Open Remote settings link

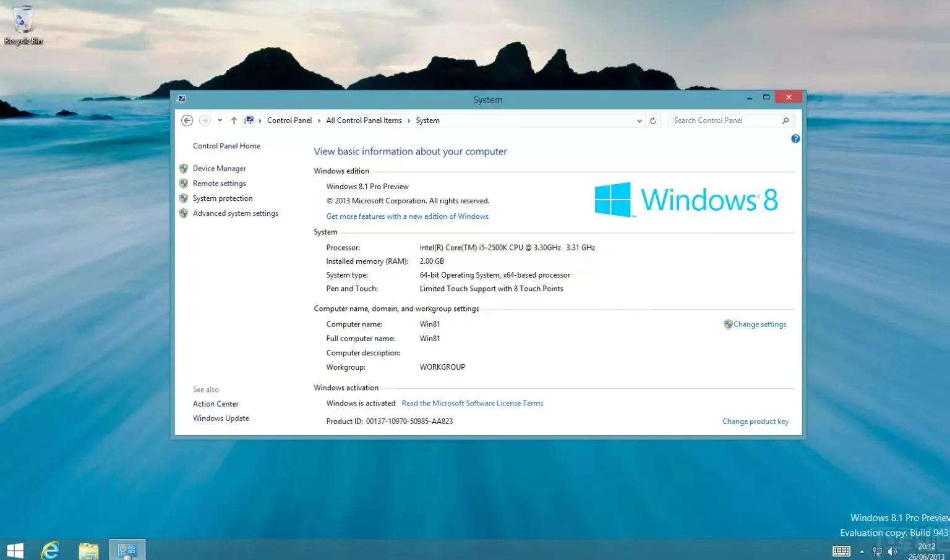click(219, 184)
